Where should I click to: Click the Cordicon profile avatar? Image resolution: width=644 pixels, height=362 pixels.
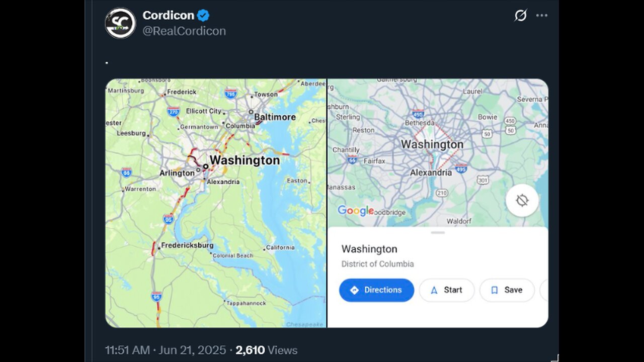coord(120,23)
